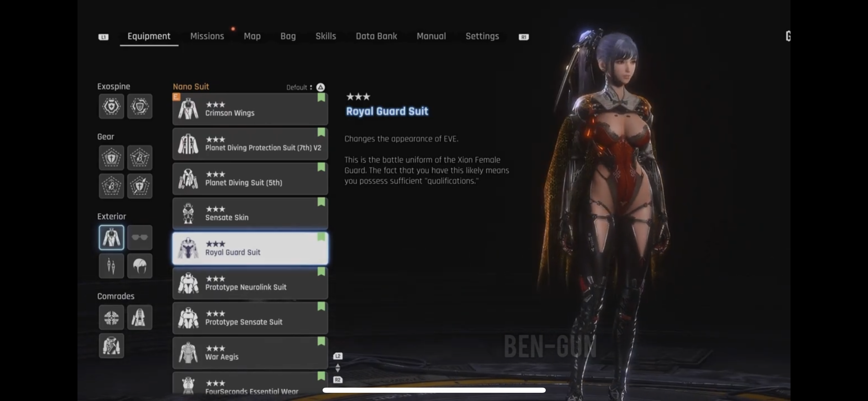Open the Manual tab
The height and width of the screenshot is (401, 868).
[431, 36]
